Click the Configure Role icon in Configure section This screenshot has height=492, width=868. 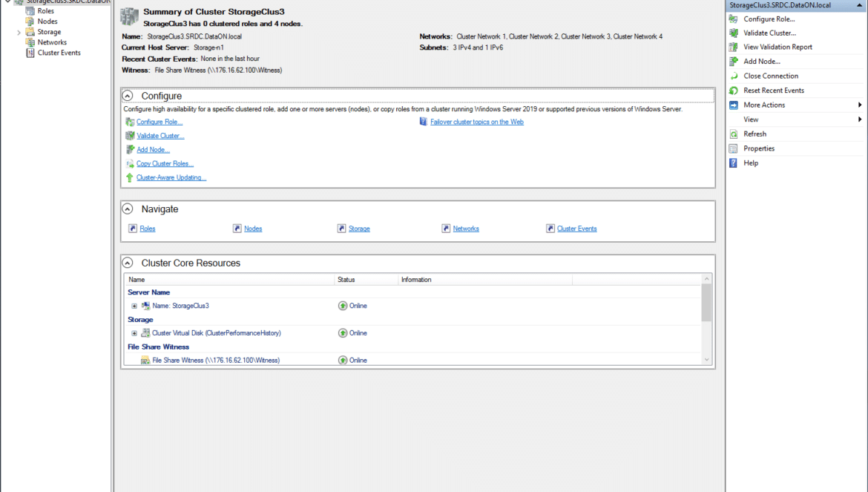click(x=130, y=122)
